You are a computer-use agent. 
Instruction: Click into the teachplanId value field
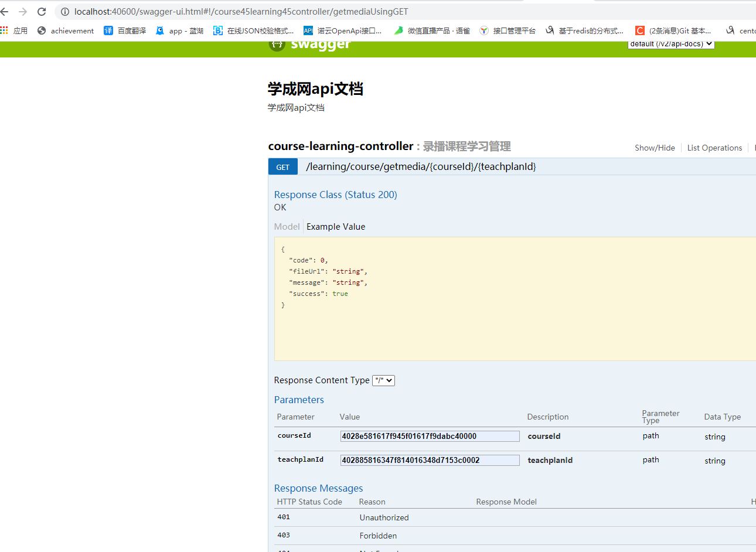(x=430, y=461)
